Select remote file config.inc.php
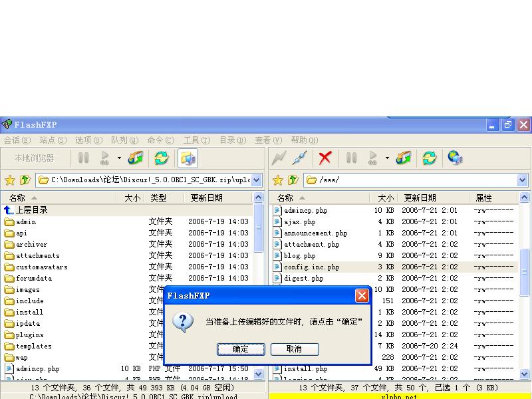 [x=394, y=267]
